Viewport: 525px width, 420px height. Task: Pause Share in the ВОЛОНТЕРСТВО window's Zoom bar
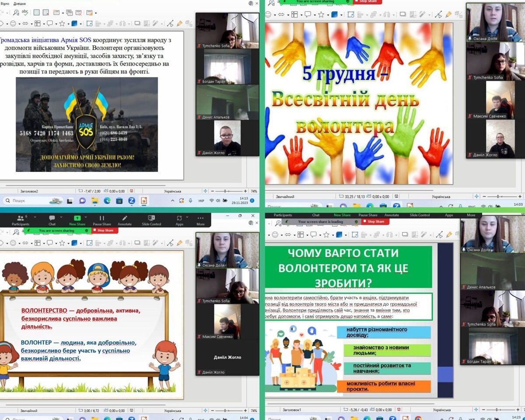(102, 220)
